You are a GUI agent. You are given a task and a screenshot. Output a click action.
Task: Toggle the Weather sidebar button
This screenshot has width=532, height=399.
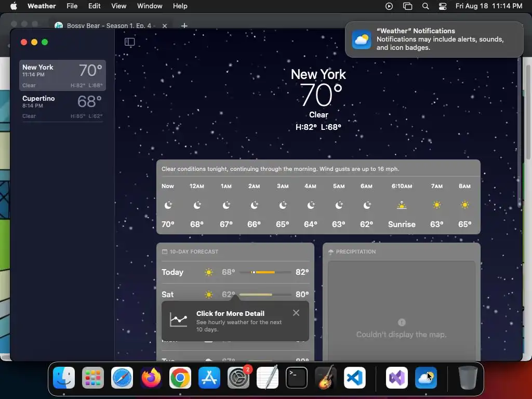(129, 42)
